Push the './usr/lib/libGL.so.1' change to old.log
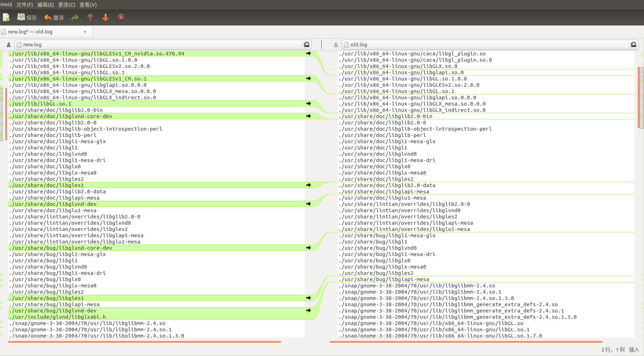This screenshot has height=356, width=644. click(x=308, y=103)
